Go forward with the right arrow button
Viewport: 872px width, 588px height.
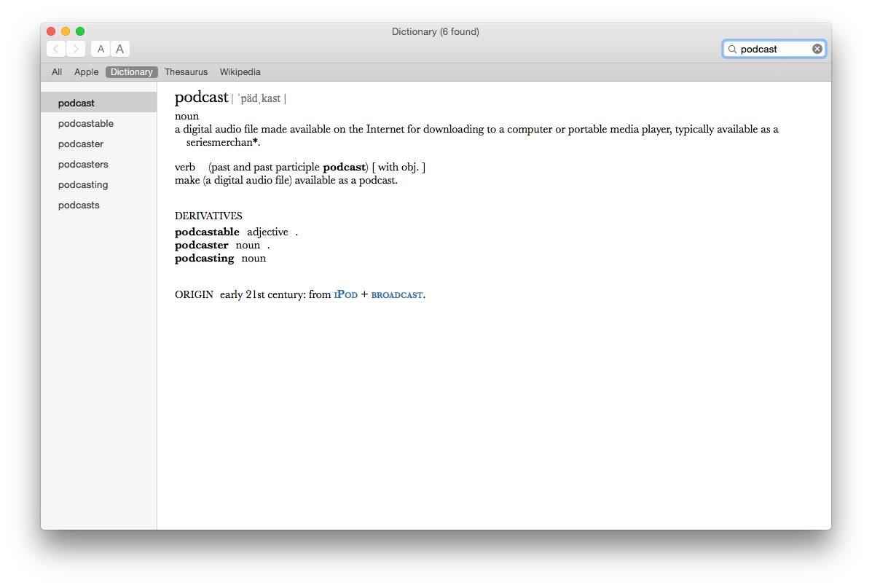76,49
